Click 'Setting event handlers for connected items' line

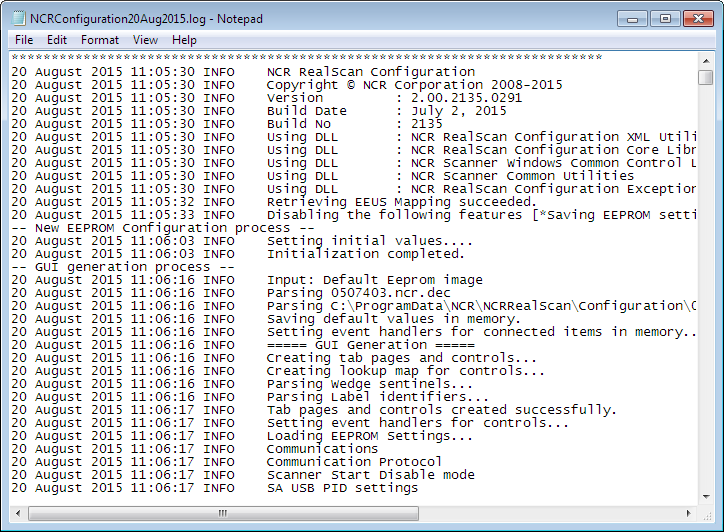click(x=482, y=332)
